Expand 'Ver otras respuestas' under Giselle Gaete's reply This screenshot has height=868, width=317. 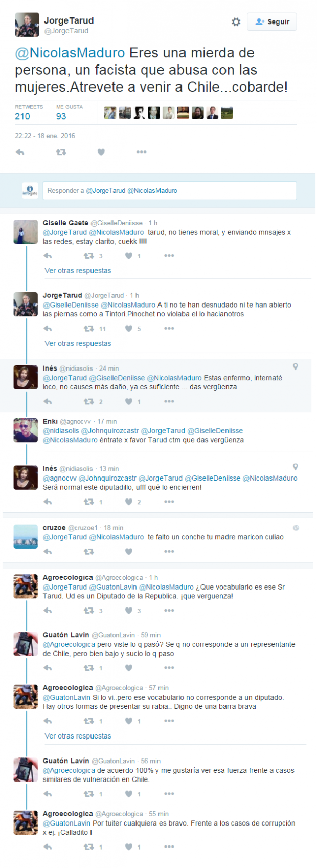point(78,271)
